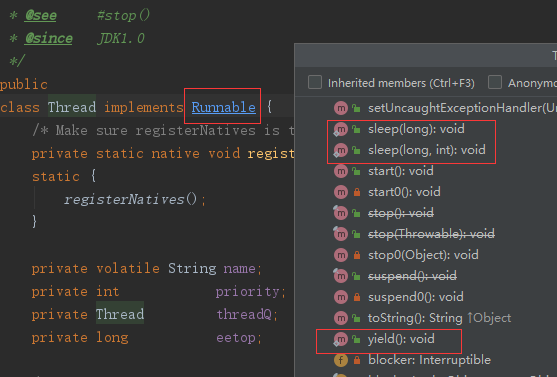Click the highlighted Thread class name
The width and height of the screenshot is (557, 377).
click(x=72, y=107)
